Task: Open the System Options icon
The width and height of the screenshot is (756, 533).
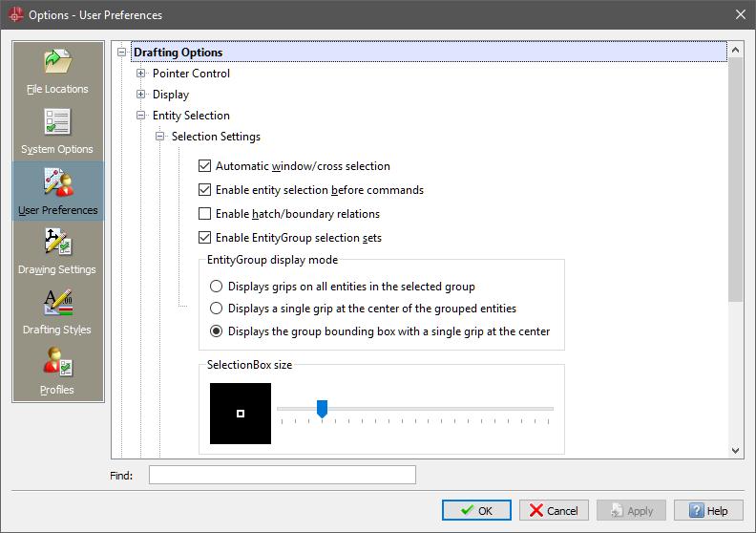Action: (x=57, y=131)
